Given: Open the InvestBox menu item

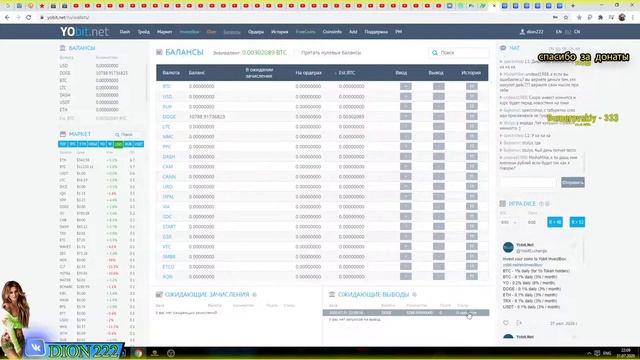Looking at the screenshot, I should click(189, 32).
